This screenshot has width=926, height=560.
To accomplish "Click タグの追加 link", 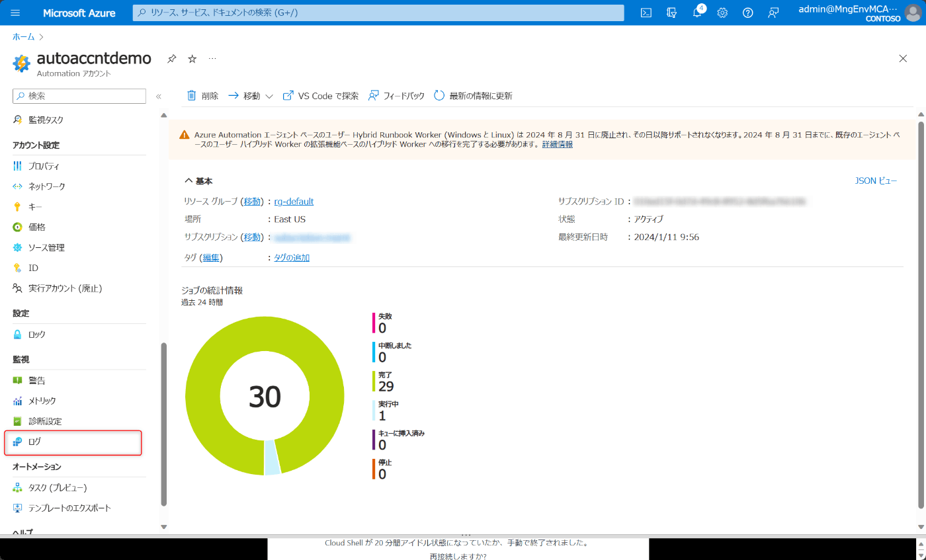I will coord(292,258).
